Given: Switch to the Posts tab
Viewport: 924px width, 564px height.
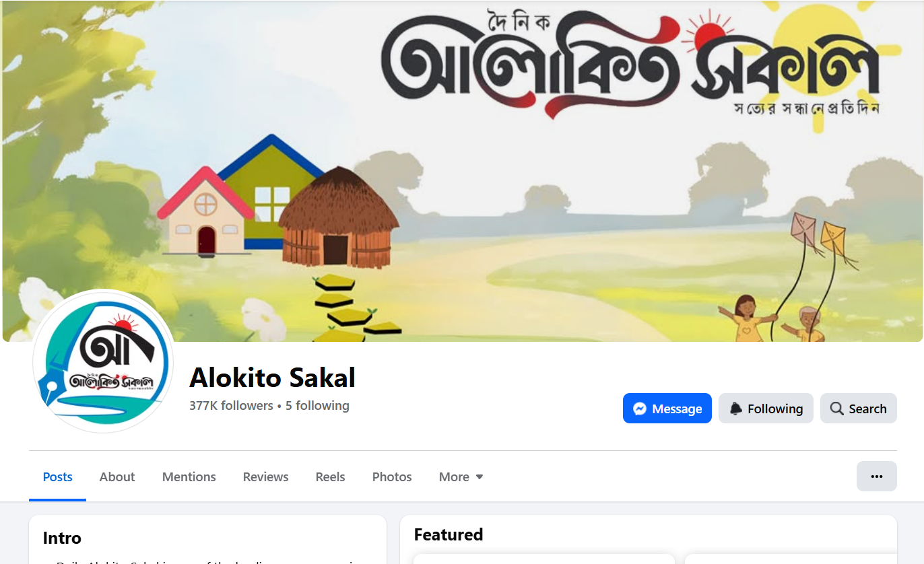Looking at the screenshot, I should pyautogui.click(x=57, y=477).
